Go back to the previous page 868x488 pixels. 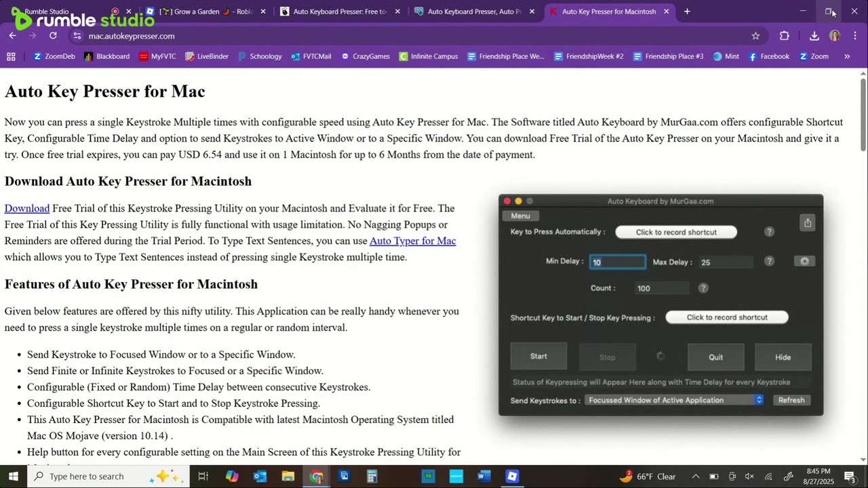click(13, 36)
